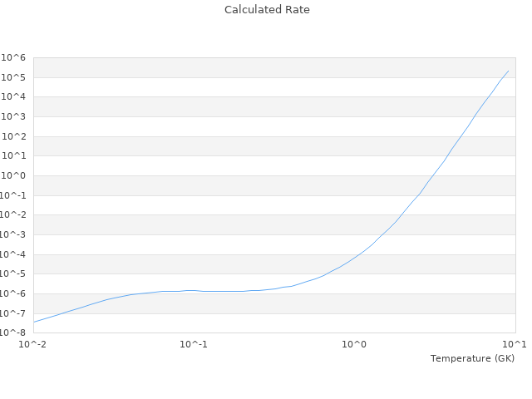The height and width of the screenshot is (399, 532).
Task: Click the "Calculated Rate" chart title
Action: tap(266, 10)
